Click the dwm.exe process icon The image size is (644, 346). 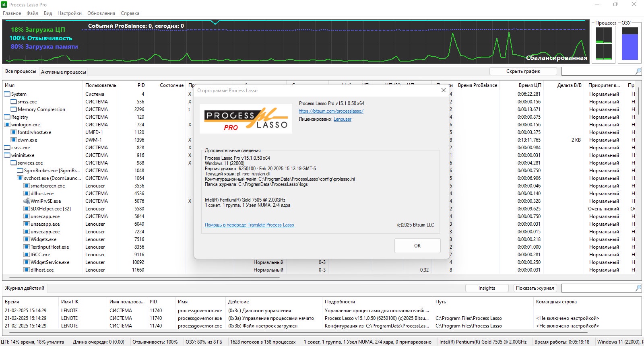(14, 140)
